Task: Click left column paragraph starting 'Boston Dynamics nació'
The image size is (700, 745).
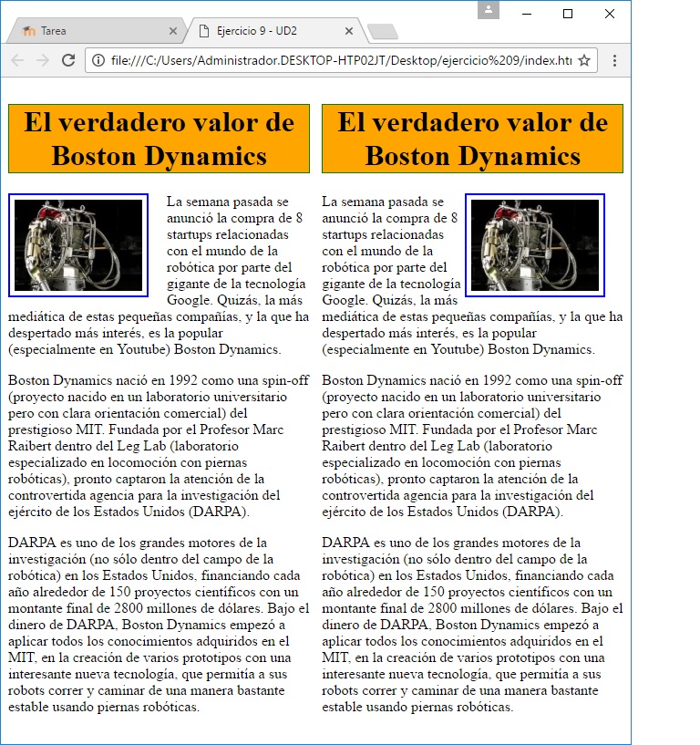Action: (x=159, y=446)
